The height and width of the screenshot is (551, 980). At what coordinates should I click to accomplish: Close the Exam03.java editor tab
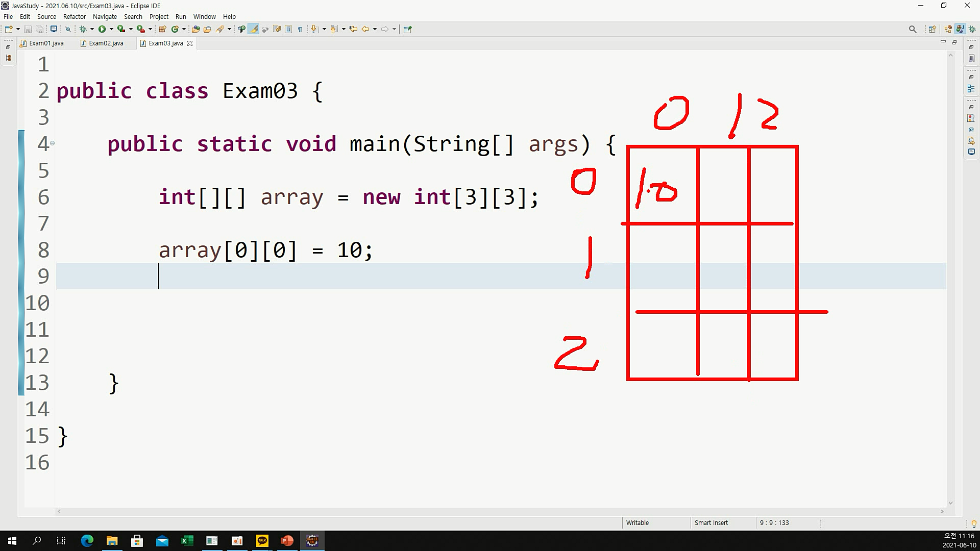[x=190, y=43]
